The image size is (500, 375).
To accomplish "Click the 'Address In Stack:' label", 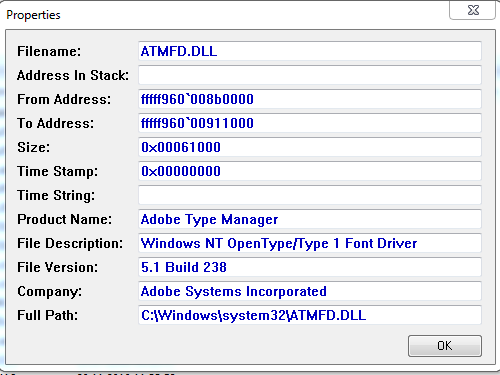I will coord(73,75).
